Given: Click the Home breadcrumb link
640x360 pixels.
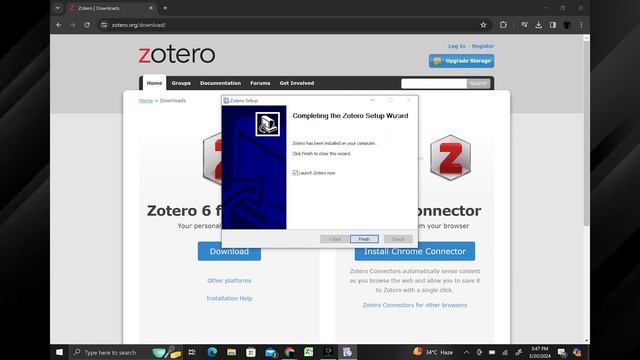Looking at the screenshot, I should pyautogui.click(x=146, y=100).
